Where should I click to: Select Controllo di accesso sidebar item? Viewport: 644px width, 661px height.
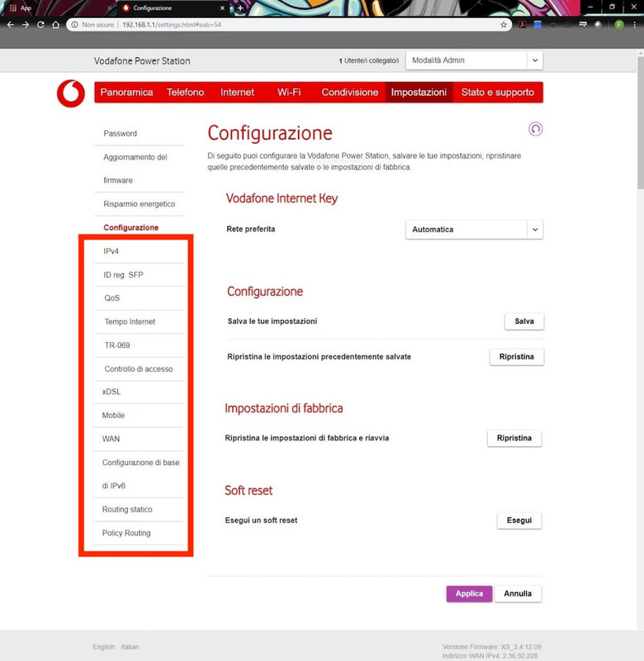pos(139,369)
